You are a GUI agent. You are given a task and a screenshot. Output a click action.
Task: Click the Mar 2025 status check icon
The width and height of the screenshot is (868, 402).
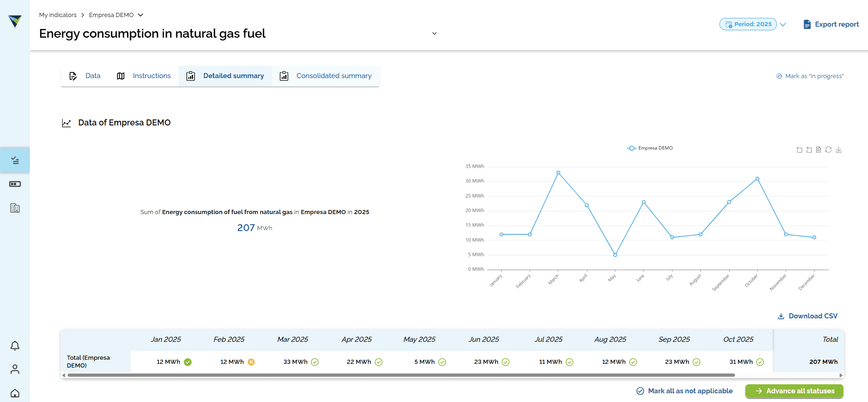(315, 362)
